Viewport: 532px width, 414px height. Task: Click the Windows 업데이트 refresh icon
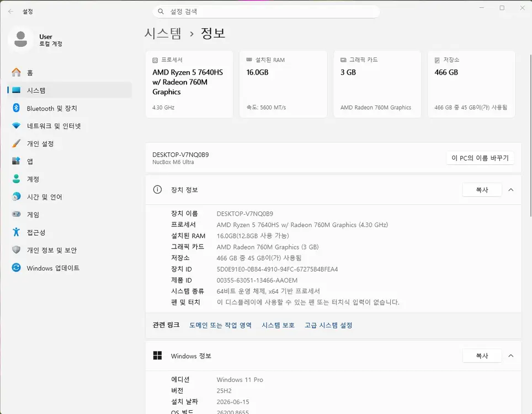point(16,267)
